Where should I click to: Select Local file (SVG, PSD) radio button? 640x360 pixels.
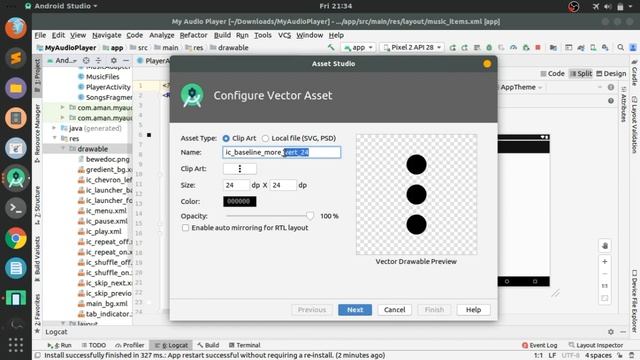click(265, 138)
